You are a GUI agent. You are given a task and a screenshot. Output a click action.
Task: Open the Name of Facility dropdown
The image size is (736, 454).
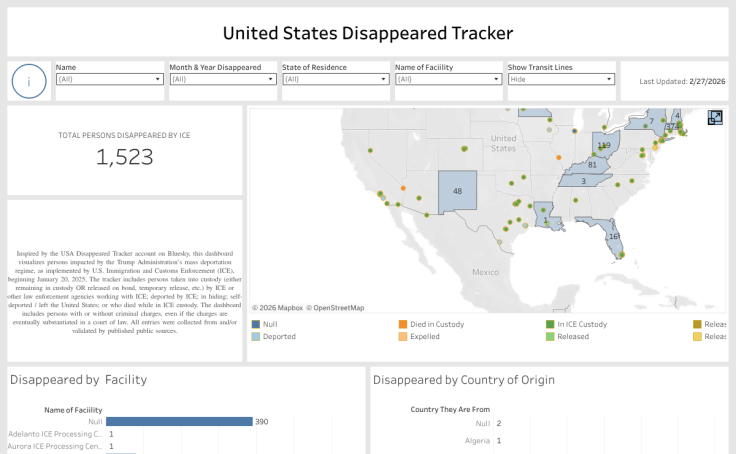click(x=448, y=79)
